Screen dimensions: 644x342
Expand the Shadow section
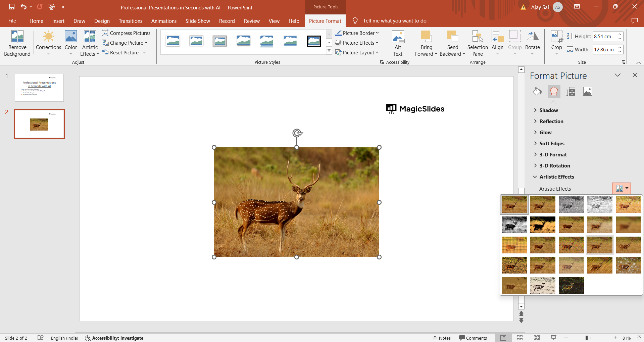coord(548,110)
